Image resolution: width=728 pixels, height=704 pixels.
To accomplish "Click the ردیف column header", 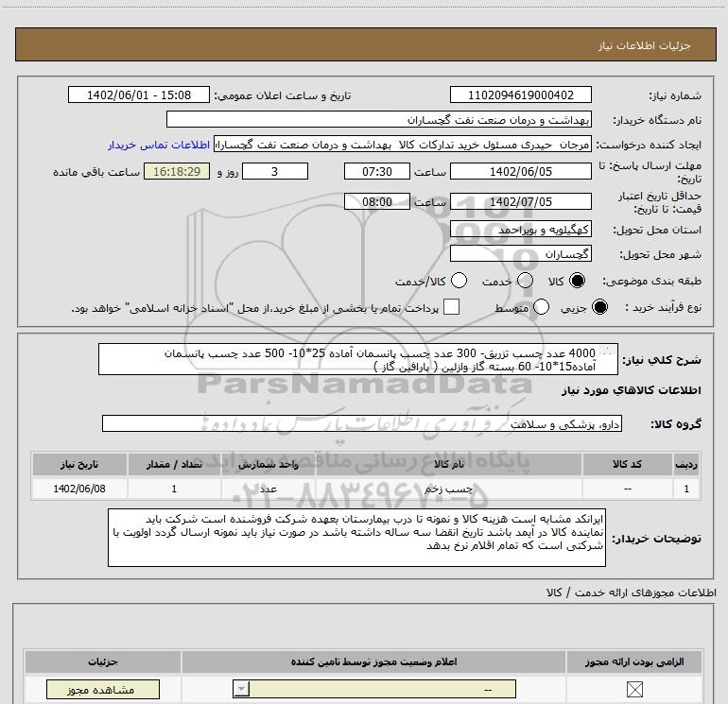I will (x=686, y=464).
